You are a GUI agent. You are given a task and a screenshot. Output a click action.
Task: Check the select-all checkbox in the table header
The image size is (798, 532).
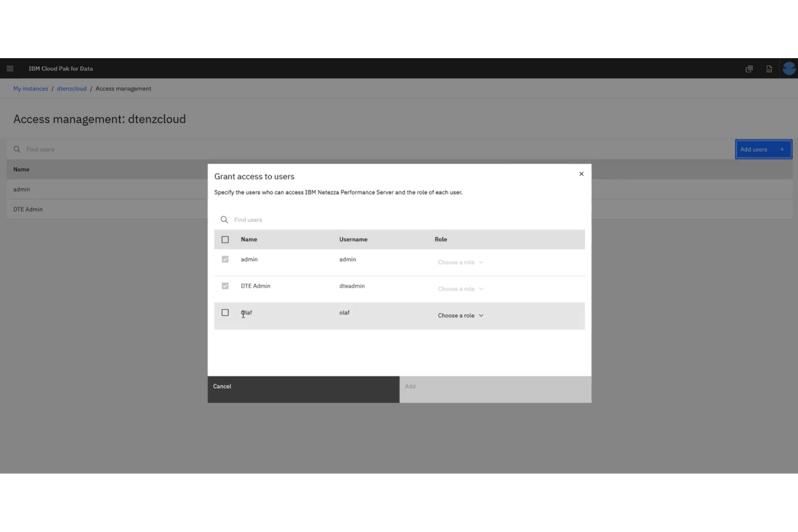point(225,239)
